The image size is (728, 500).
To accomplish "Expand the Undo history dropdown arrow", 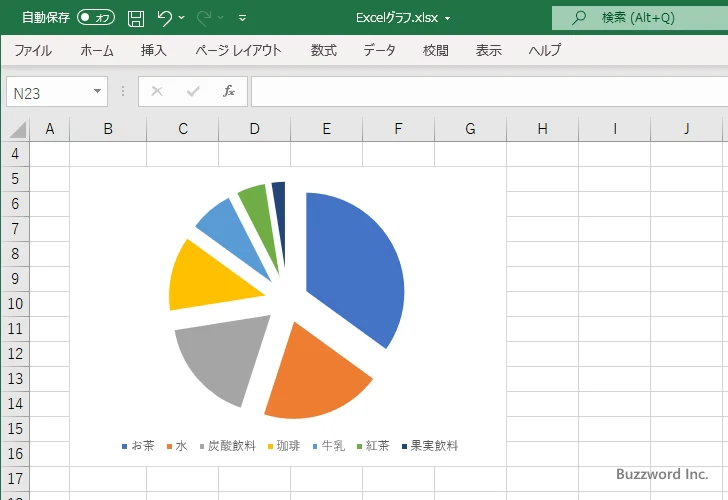I will (x=182, y=18).
